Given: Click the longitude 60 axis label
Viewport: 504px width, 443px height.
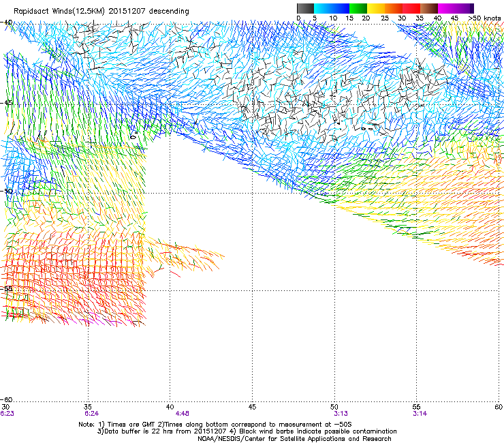Looking at the screenshot, I should click(x=499, y=408).
